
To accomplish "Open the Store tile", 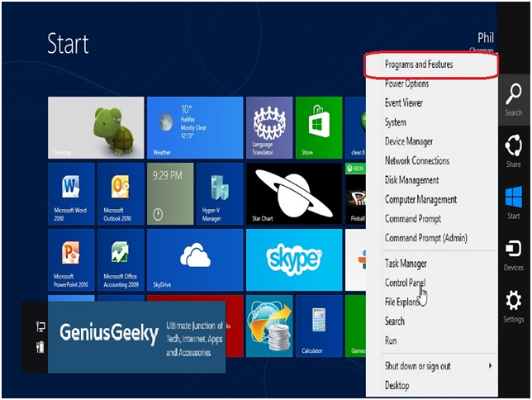I will click(319, 127).
